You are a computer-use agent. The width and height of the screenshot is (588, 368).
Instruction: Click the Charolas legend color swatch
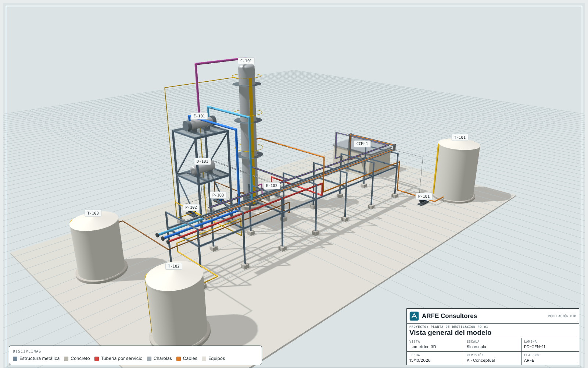tap(149, 359)
